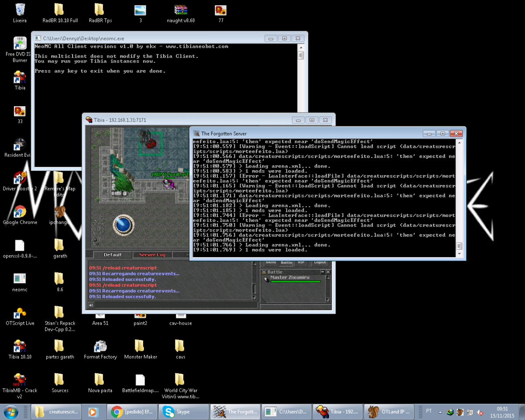
Task: Close the Battle panel with X
Action: (328, 272)
